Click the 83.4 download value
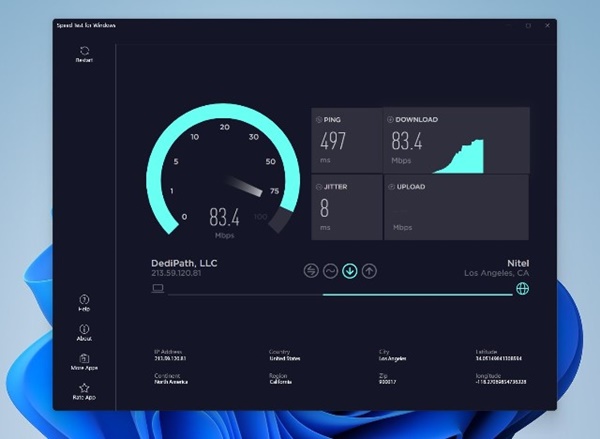600x439 pixels. point(407,141)
